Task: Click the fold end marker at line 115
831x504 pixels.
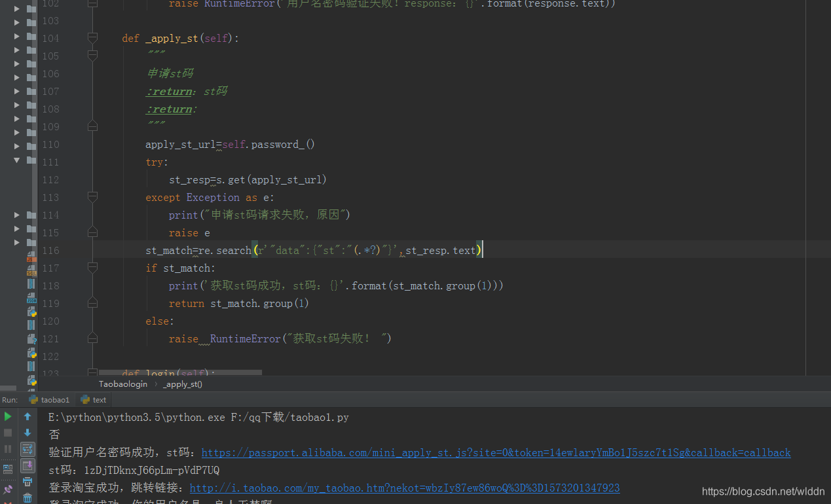Action: point(92,232)
